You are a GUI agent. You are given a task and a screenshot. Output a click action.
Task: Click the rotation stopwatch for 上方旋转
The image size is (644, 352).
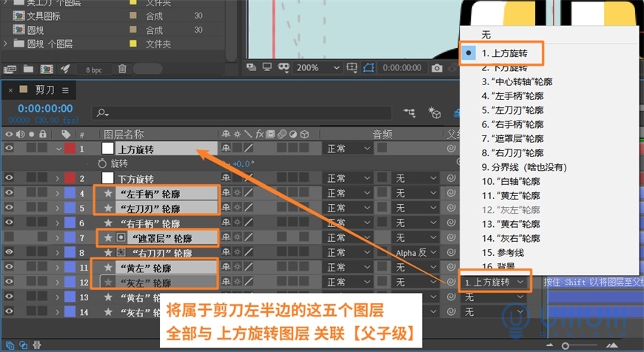(102, 163)
